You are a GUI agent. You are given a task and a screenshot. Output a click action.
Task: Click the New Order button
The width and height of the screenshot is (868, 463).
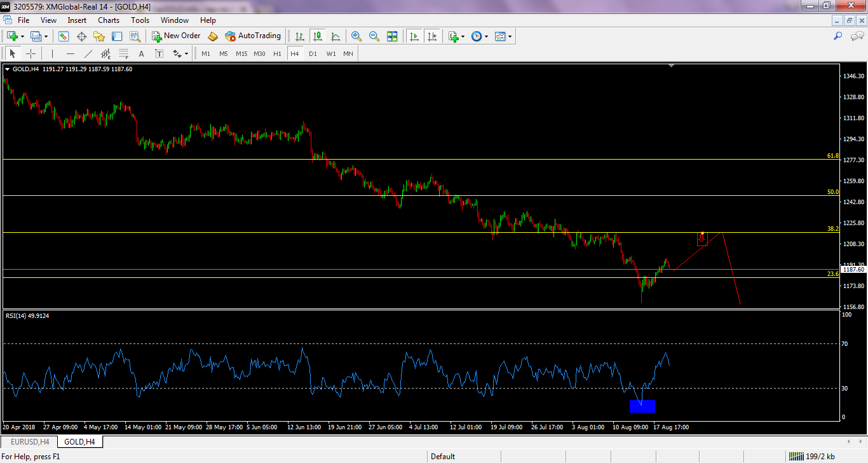tap(176, 36)
